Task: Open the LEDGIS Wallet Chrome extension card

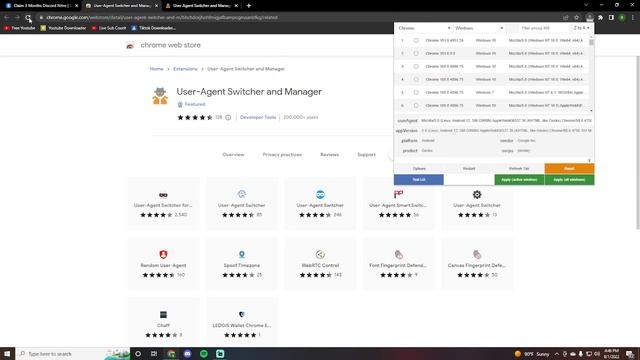Action: [x=242, y=322]
